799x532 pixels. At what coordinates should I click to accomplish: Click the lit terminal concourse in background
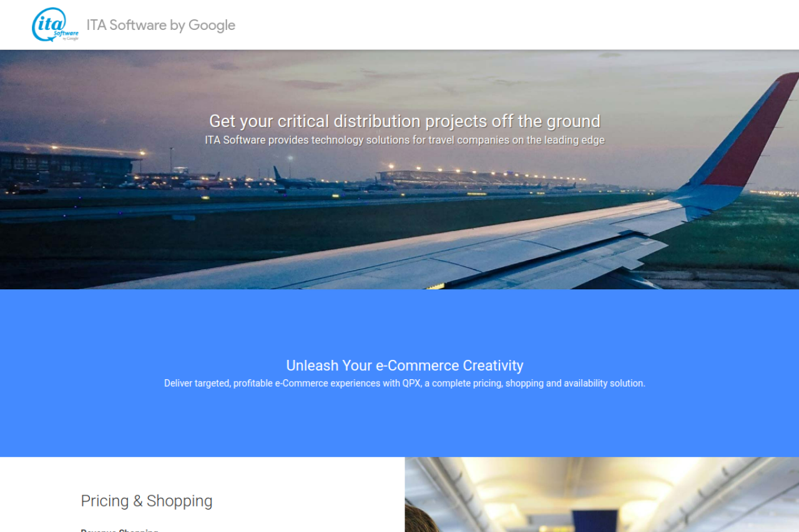[481, 177]
